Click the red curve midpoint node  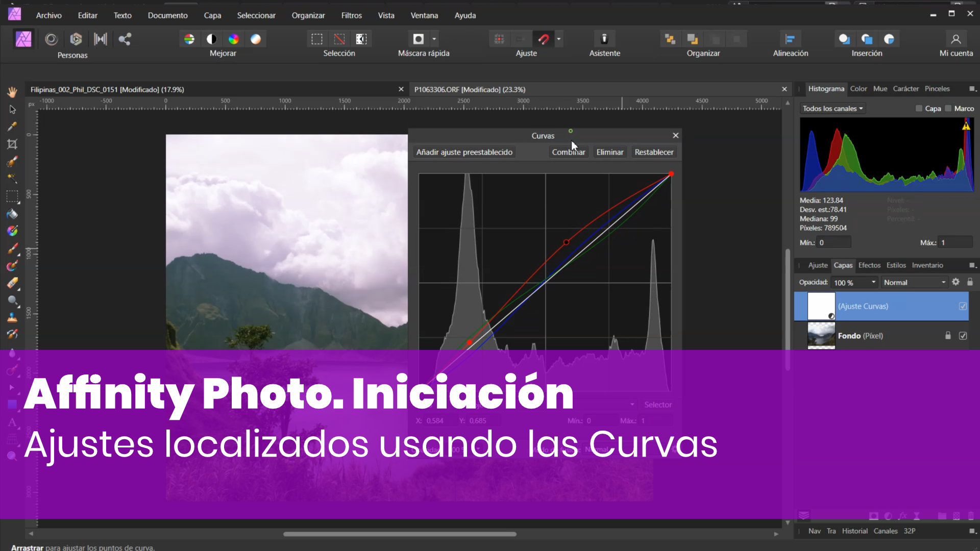[566, 242]
